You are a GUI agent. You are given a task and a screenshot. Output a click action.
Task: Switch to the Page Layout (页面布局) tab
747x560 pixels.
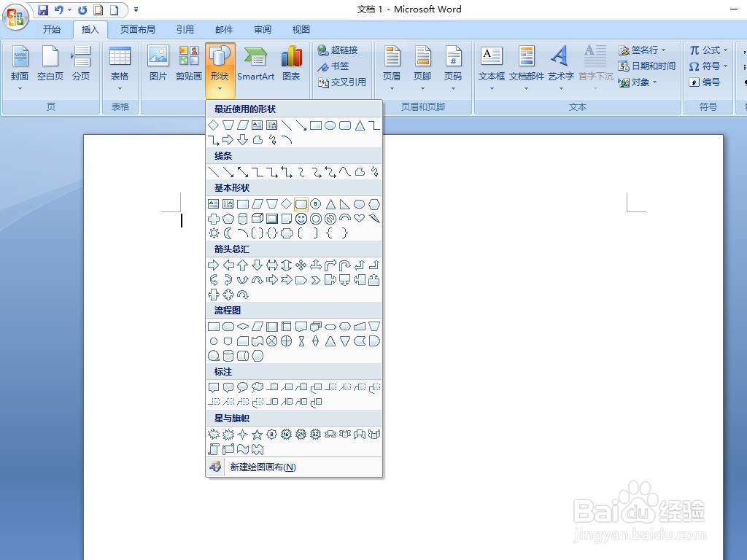(138, 29)
